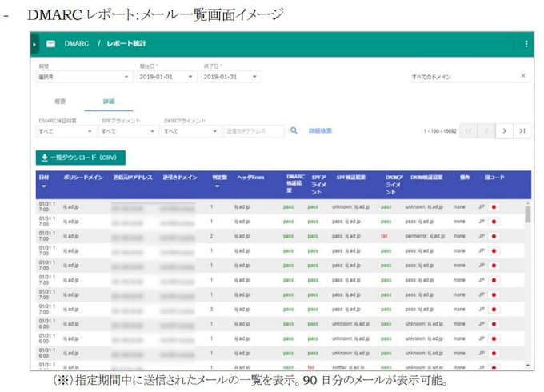The width and height of the screenshot is (544, 392).
Task: Jump to the last results page
Action: [x=522, y=130]
